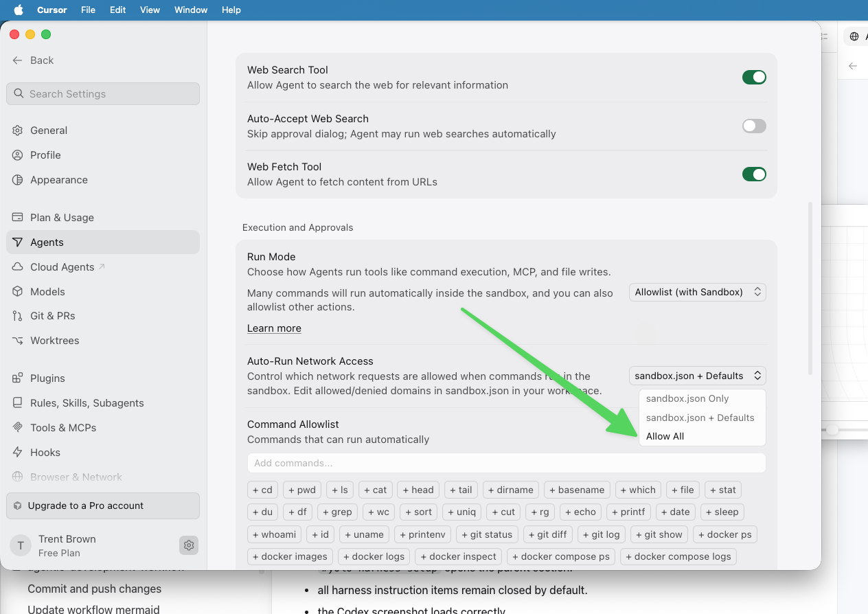Click the Cloud Agents cloud icon
This screenshot has height=614, width=868.
click(x=18, y=267)
